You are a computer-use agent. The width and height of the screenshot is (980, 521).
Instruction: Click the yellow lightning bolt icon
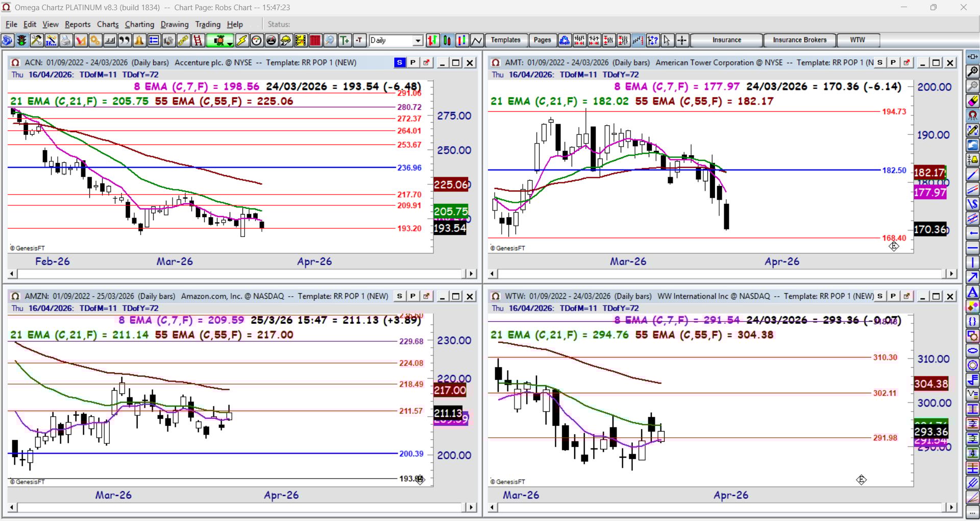click(242, 40)
